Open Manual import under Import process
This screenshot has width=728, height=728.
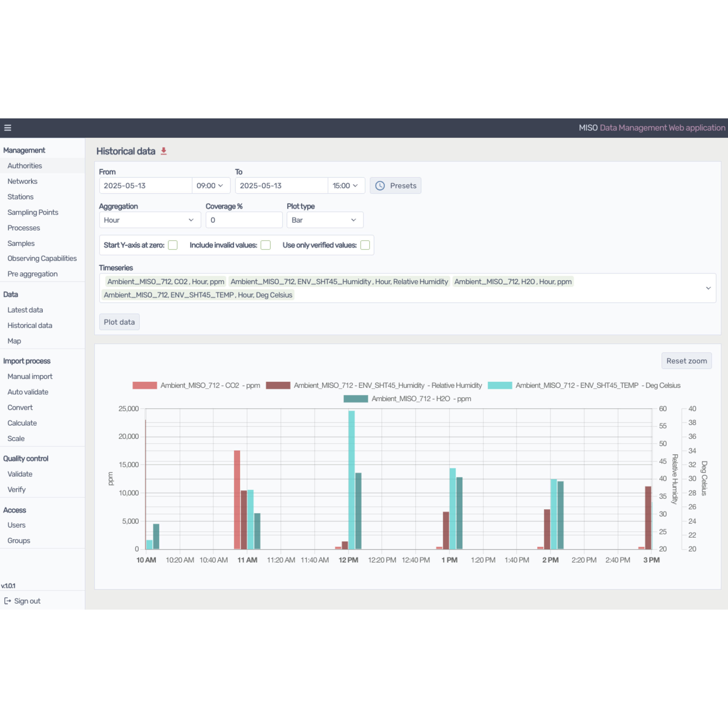point(30,376)
